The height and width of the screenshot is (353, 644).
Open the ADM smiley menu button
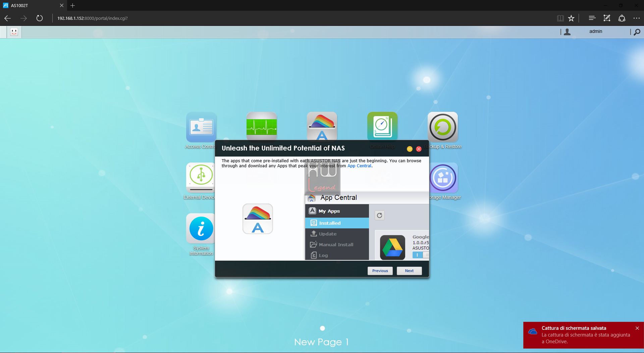tap(14, 32)
